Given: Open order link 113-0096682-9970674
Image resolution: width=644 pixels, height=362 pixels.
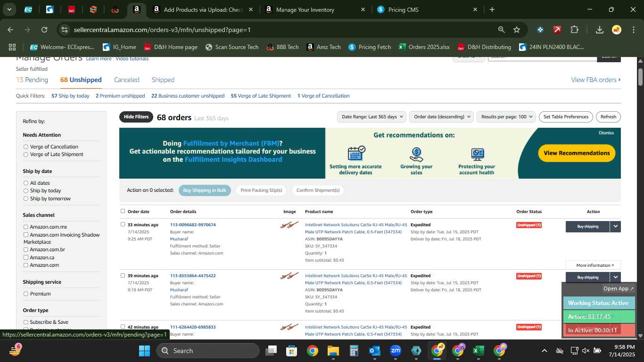Looking at the screenshot, I should pos(193,225).
